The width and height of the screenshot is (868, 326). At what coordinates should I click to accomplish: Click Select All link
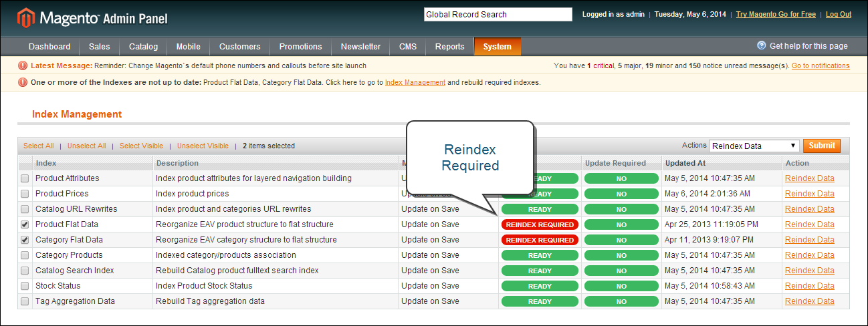tap(38, 146)
